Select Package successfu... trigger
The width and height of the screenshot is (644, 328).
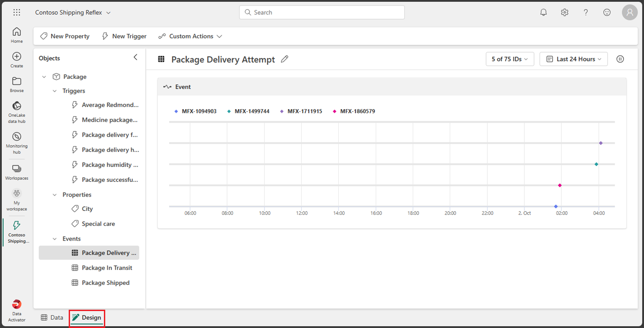pyautogui.click(x=105, y=180)
